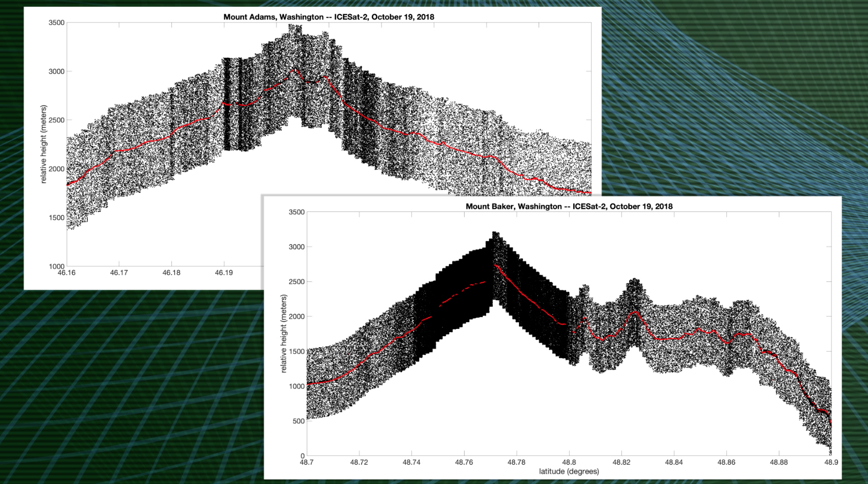Click the 2000 tick on Mount Baker plot
The width and height of the screenshot is (868, 484).
(296, 316)
